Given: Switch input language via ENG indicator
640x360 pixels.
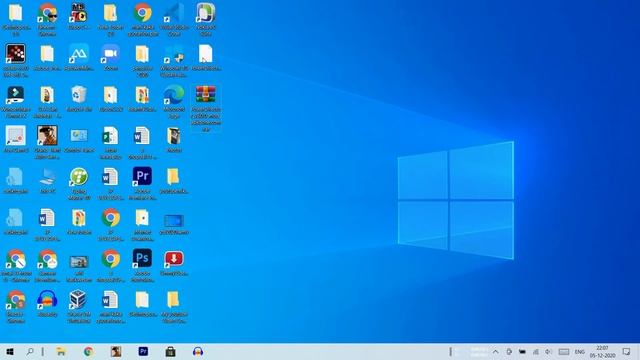Looking at the screenshot, I should tap(579, 351).
